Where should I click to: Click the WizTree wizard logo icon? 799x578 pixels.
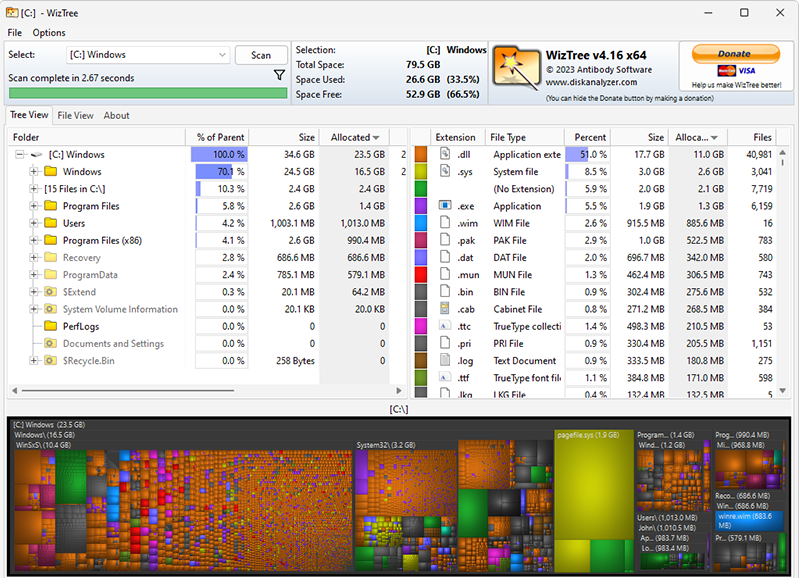[516, 68]
